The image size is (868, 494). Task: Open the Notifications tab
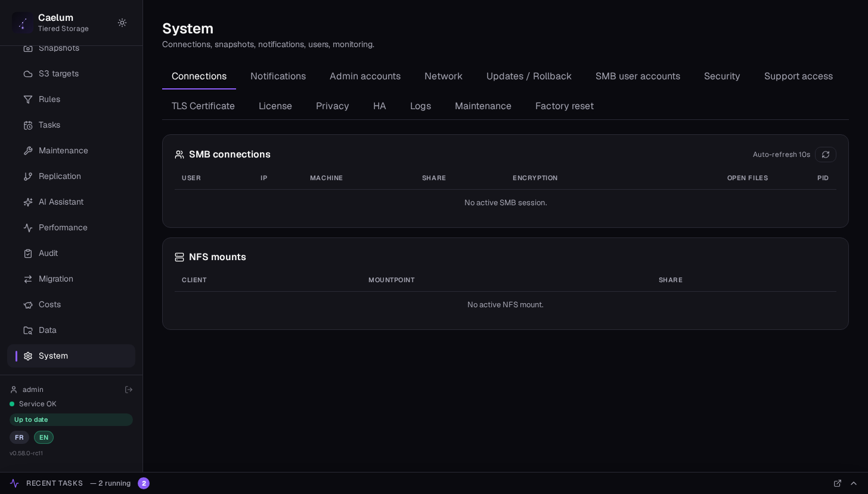(x=278, y=76)
